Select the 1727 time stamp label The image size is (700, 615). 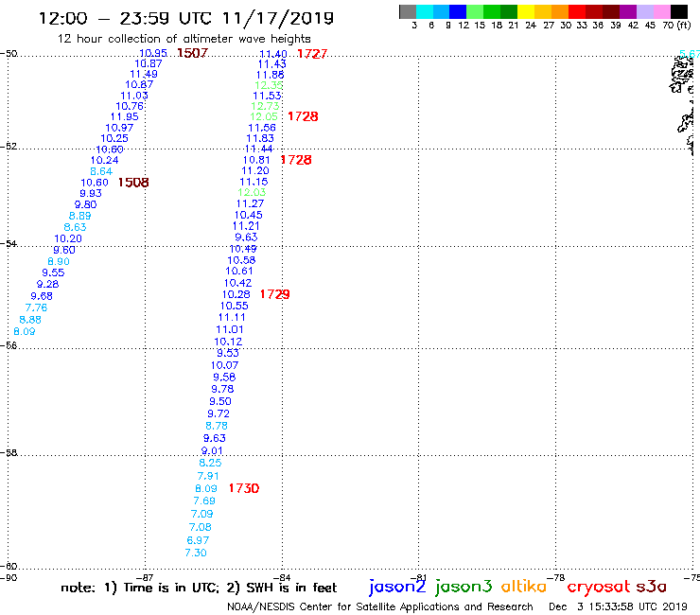[x=312, y=54]
